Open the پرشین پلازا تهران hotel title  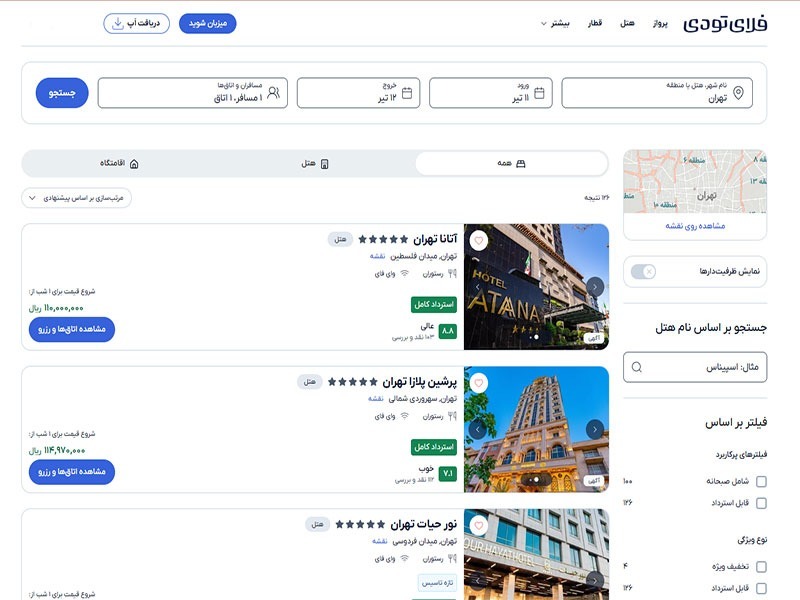(420, 382)
